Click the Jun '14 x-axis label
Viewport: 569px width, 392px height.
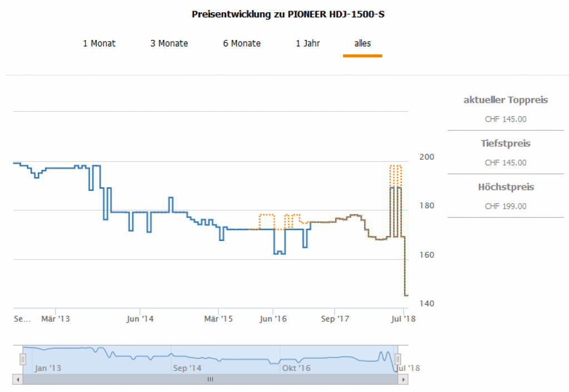[x=140, y=319]
